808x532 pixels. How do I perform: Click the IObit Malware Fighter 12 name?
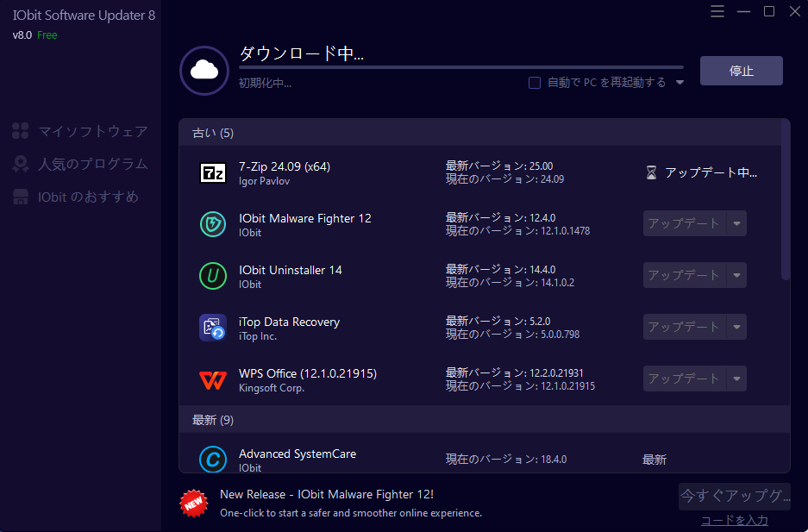pos(305,218)
